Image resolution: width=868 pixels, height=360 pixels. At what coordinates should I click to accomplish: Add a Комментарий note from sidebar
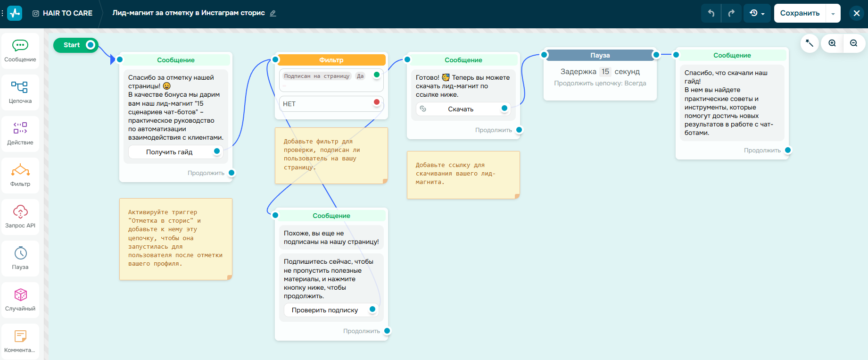point(20,341)
